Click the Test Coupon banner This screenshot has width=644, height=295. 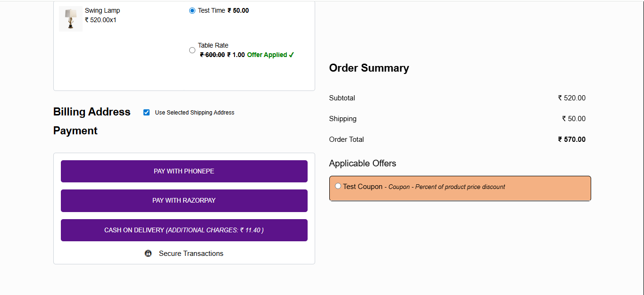pos(460,188)
